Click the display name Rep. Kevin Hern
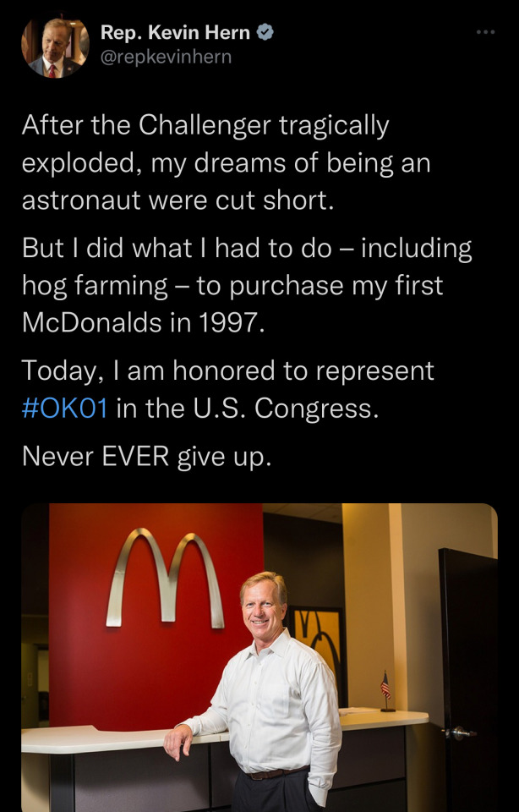 coord(175,33)
